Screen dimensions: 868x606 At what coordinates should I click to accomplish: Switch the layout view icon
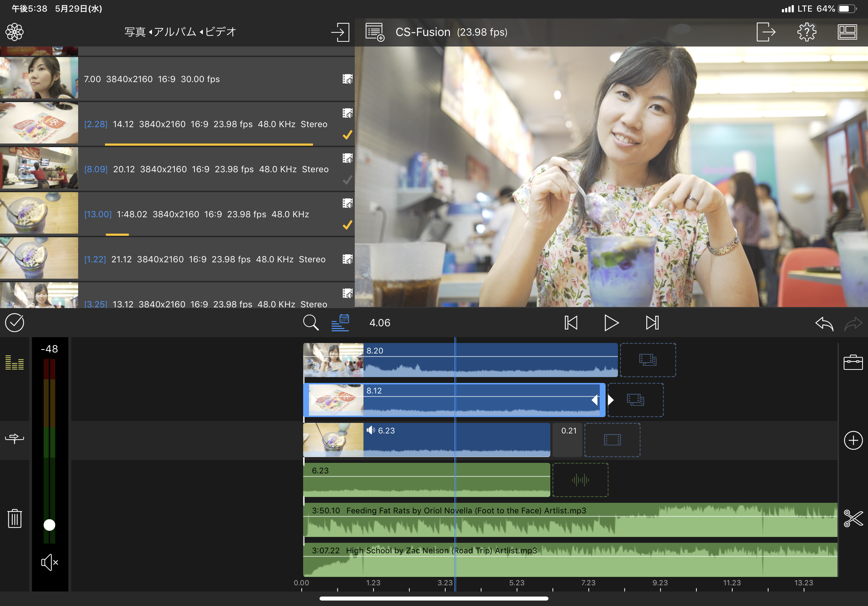click(847, 32)
